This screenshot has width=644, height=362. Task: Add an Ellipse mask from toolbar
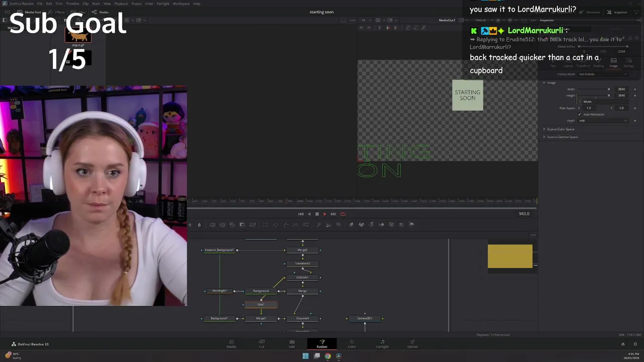click(275, 225)
